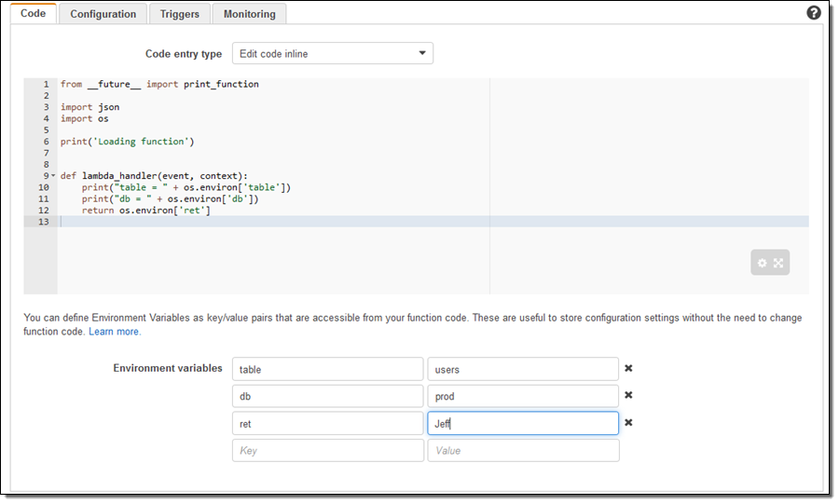Viewport: 839px width, 504px height.
Task: Remove the ret environment variable
Action: coord(628,423)
